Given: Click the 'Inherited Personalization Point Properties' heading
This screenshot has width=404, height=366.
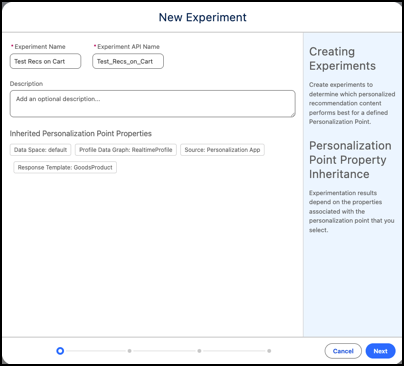Looking at the screenshot, I should click(81, 134).
